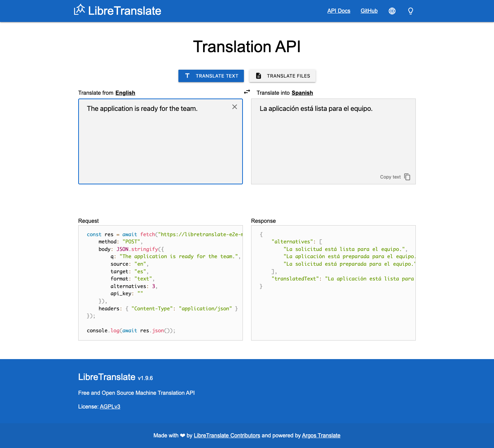Click the first alternative "La solicitud está lista"
Screen dimensions: 494x448
(345, 249)
